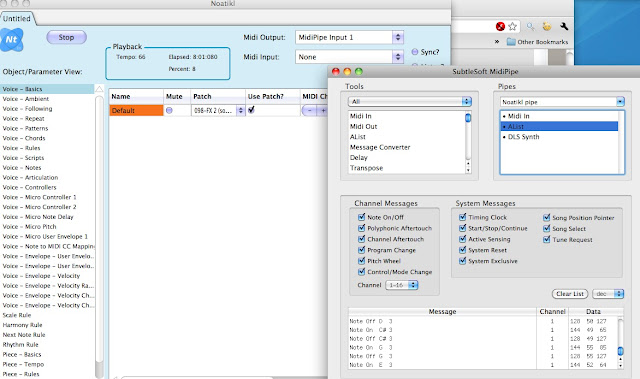Select Voice - Basics view

[x=47, y=89]
